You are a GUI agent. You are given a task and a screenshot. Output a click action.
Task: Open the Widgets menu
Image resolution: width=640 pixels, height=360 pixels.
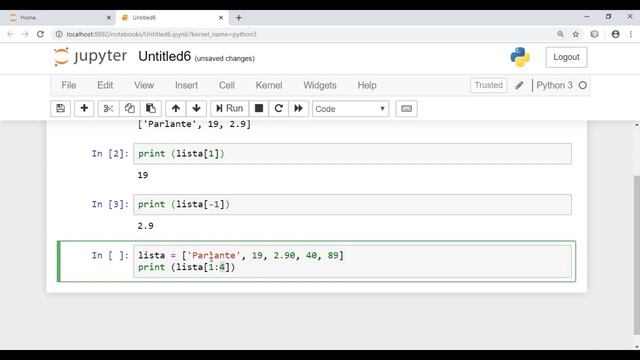[x=320, y=85]
